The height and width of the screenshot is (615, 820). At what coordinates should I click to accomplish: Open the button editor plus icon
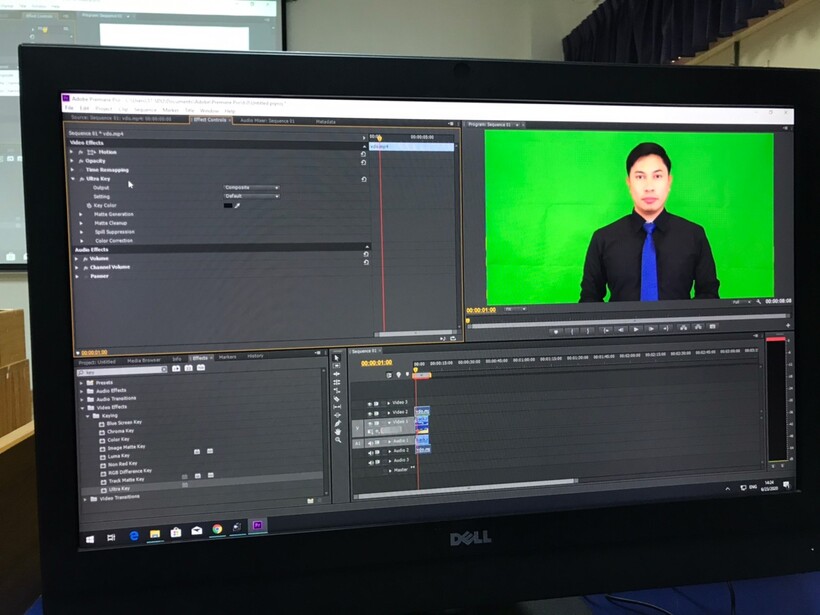click(788, 325)
